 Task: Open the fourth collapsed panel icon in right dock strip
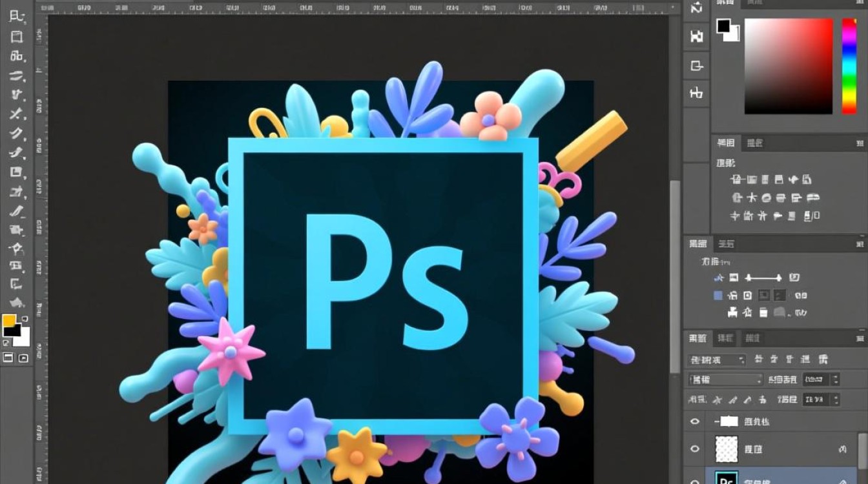[x=696, y=93]
